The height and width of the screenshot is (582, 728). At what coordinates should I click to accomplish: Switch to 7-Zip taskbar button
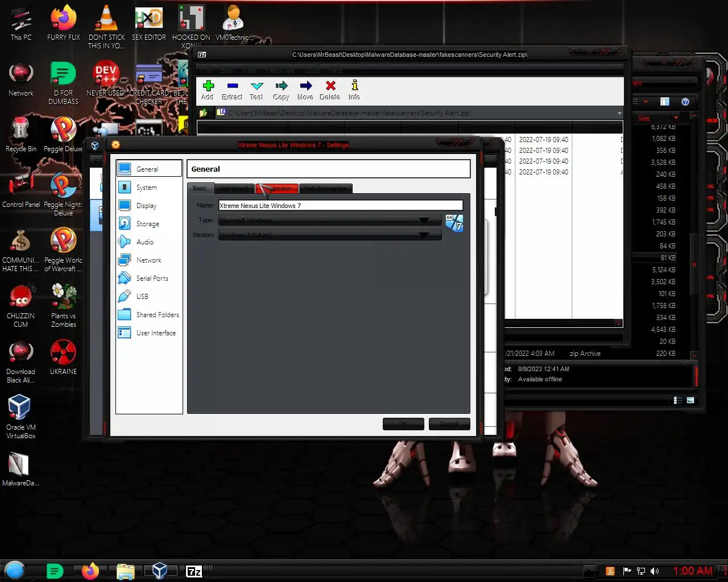[195, 571]
